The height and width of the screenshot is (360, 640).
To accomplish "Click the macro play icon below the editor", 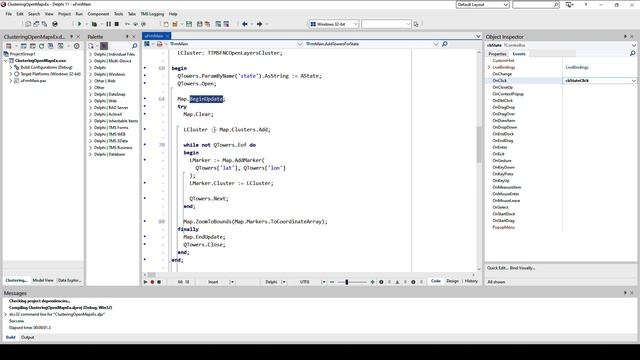I will (146, 282).
